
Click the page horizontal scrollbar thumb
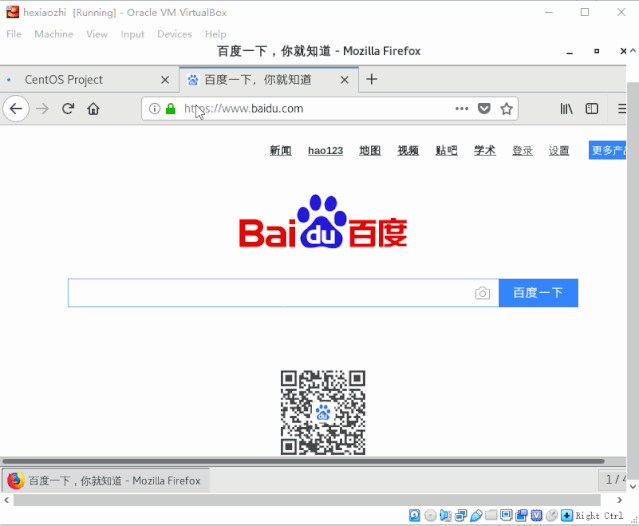pyautogui.click(x=303, y=461)
